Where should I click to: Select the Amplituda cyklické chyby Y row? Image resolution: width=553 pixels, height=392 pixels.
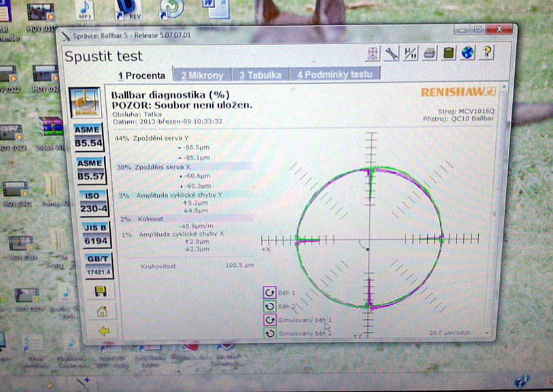(x=184, y=195)
